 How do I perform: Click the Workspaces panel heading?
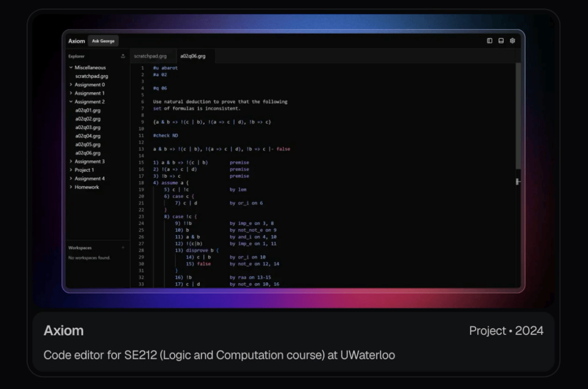tap(80, 248)
